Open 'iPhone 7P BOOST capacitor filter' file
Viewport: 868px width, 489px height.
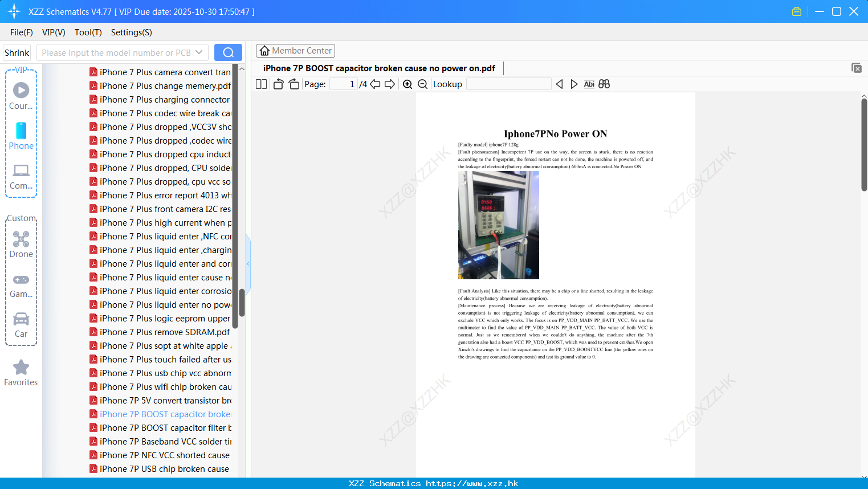(165, 427)
